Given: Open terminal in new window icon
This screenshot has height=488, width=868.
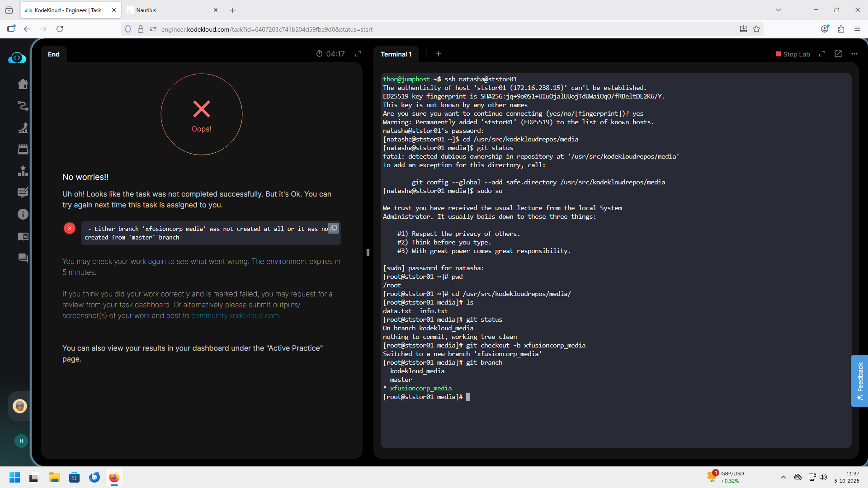Looking at the screenshot, I should point(838,54).
